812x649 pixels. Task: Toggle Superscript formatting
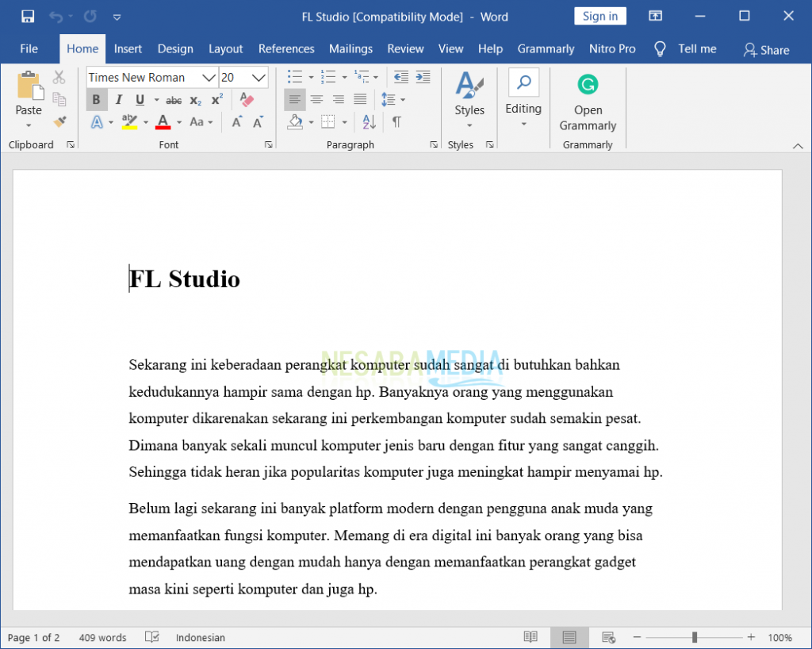click(x=217, y=99)
